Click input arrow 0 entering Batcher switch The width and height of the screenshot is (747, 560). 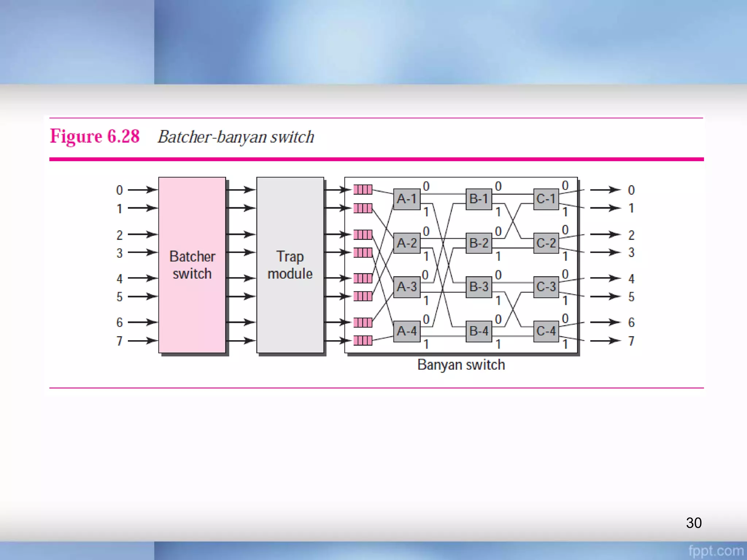coord(142,190)
